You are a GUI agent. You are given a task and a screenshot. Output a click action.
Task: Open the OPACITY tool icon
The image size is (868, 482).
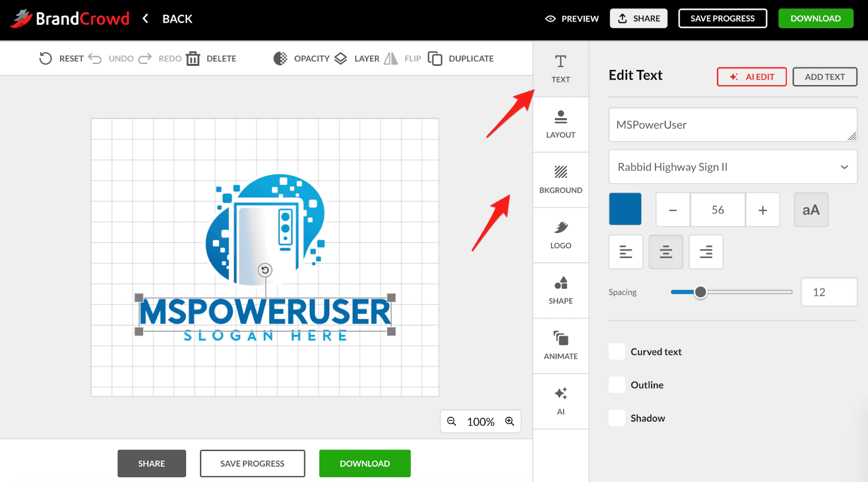[x=280, y=59]
